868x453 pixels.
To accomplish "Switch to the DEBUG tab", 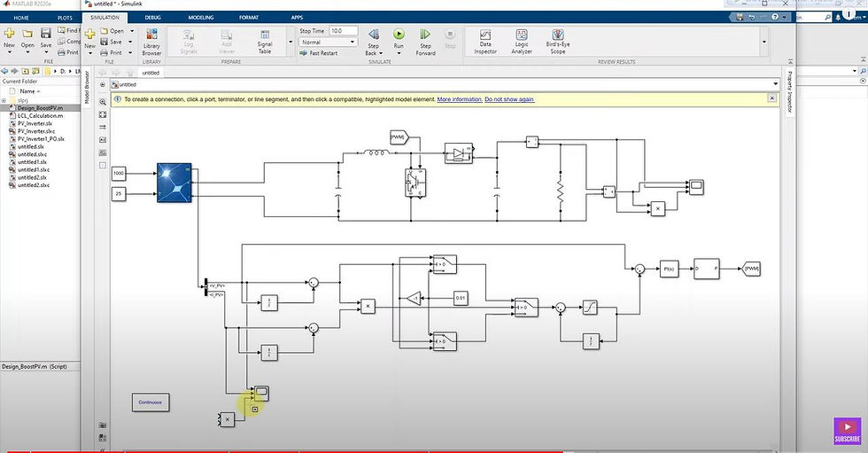I will pos(152,18).
